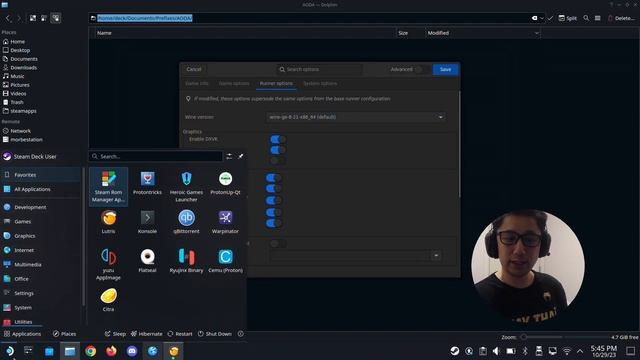Viewport: 640px width, 360px height.
Task: Click the Restart button in launcher
Action: tap(180, 334)
